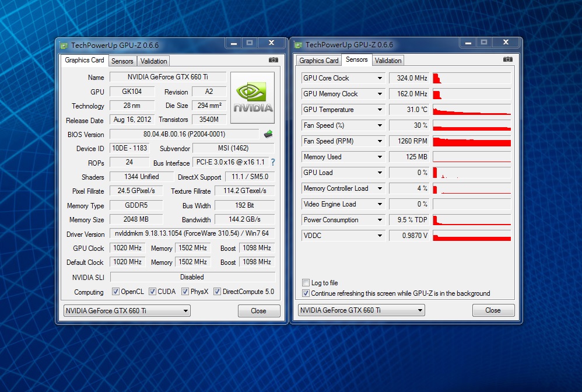Uncheck Continue refreshing in background option
This screenshot has height=392, width=582.
click(306, 293)
